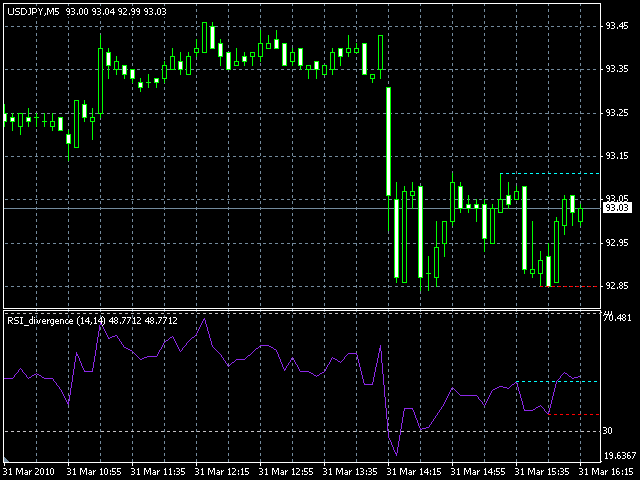Click the 31 Mar 11:35 time label
This screenshot has width=640, height=480.
tap(158, 472)
